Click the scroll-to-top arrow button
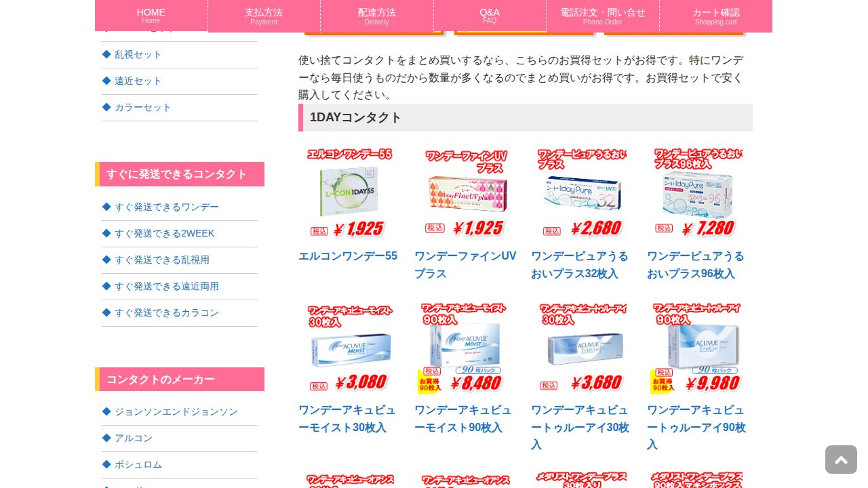 (x=841, y=460)
